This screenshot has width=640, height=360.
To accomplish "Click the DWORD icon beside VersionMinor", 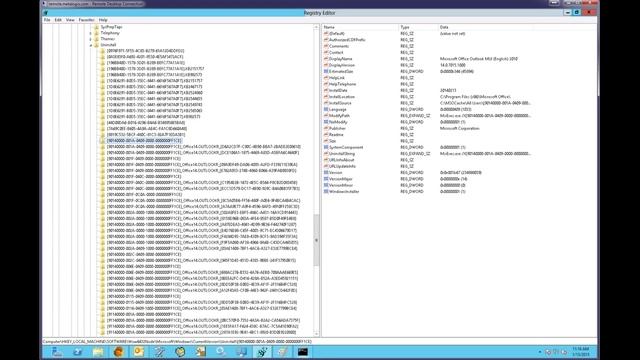I will (326, 185).
